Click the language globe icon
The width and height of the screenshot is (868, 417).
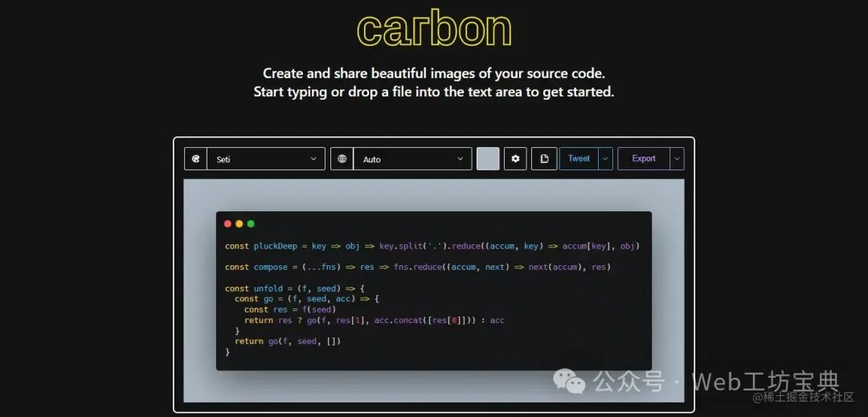342,159
